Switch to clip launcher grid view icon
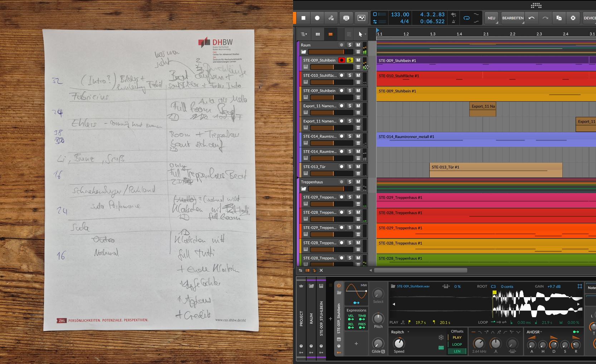Image resolution: width=596 pixels, height=364 pixels. click(318, 34)
